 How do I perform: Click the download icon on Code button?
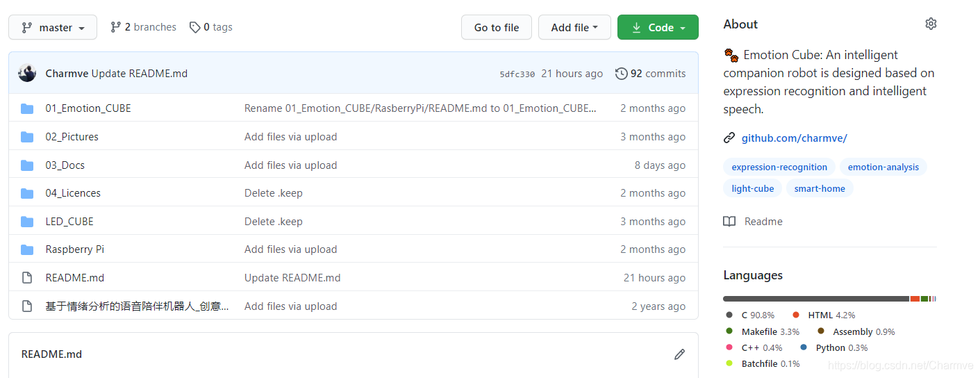636,28
